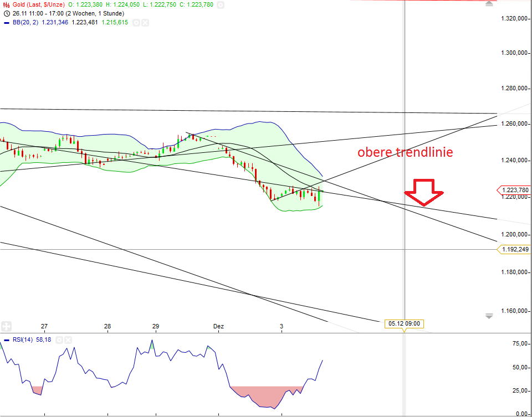The image size is (532, 417).
Task: Click the scroll-up arrow on the price scale
Action: (489, 3)
